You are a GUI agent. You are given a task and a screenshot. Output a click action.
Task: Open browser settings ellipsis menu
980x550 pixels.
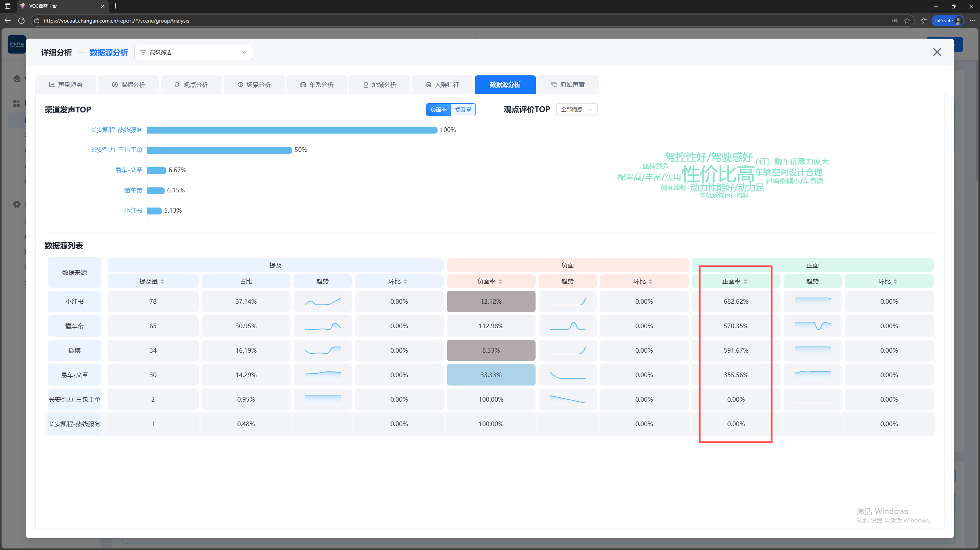(972, 21)
